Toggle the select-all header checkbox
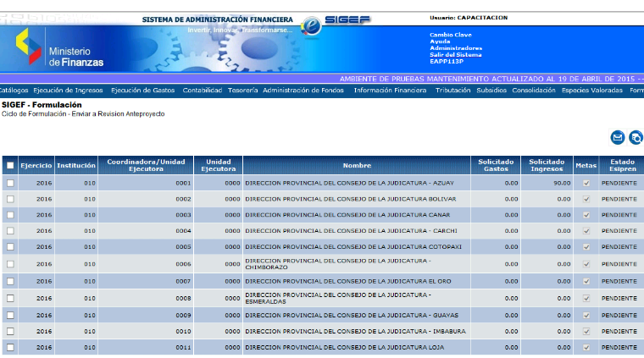644x358 pixels. [x=10, y=165]
